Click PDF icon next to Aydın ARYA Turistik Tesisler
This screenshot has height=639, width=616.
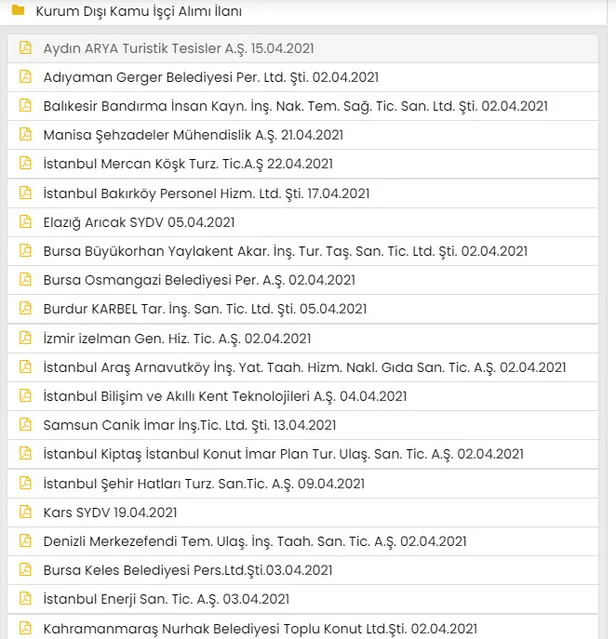[25, 48]
